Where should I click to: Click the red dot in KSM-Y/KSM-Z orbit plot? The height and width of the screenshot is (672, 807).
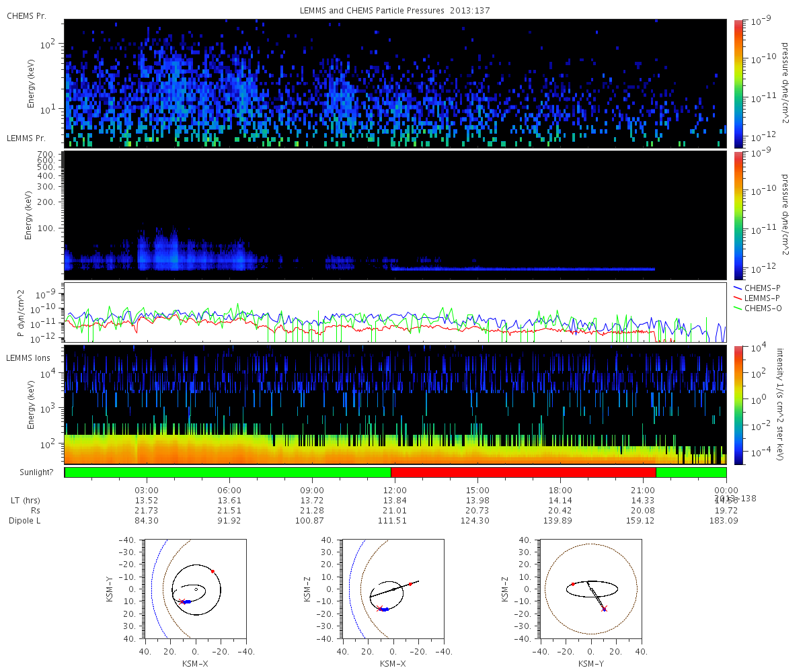[x=572, y=585]
